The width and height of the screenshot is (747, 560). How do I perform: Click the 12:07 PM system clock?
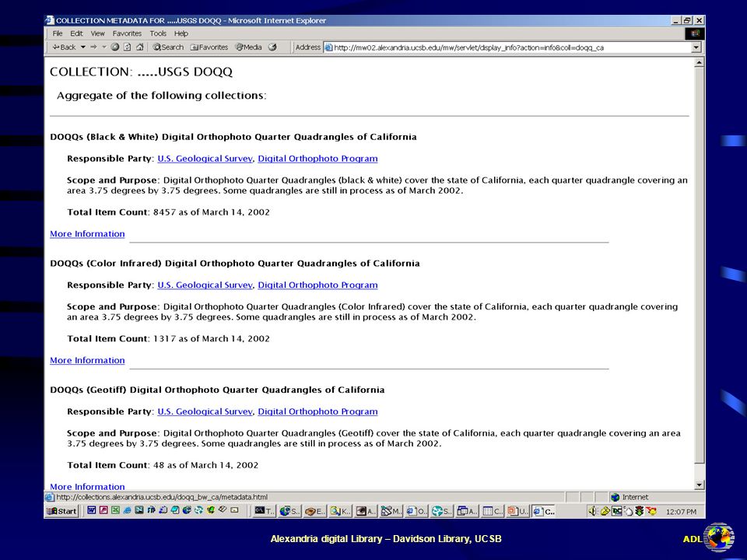pos(682,512)
